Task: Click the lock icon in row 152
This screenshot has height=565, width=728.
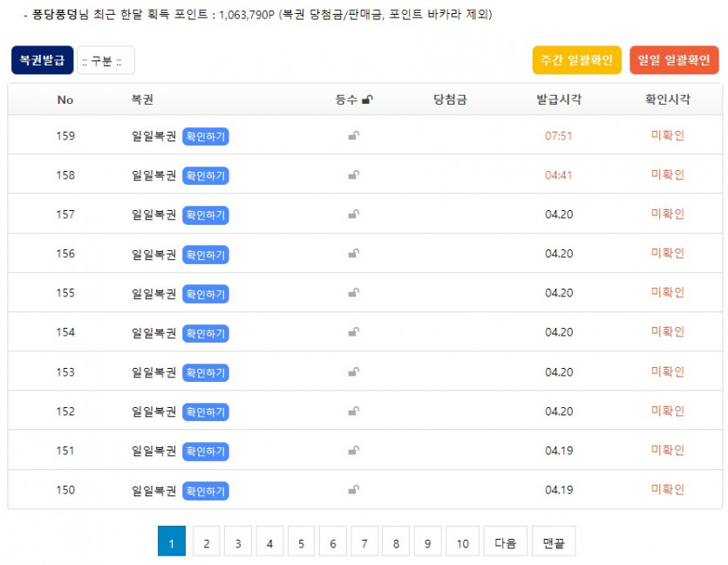Action: pyautogui.click(x=354, y=412)
